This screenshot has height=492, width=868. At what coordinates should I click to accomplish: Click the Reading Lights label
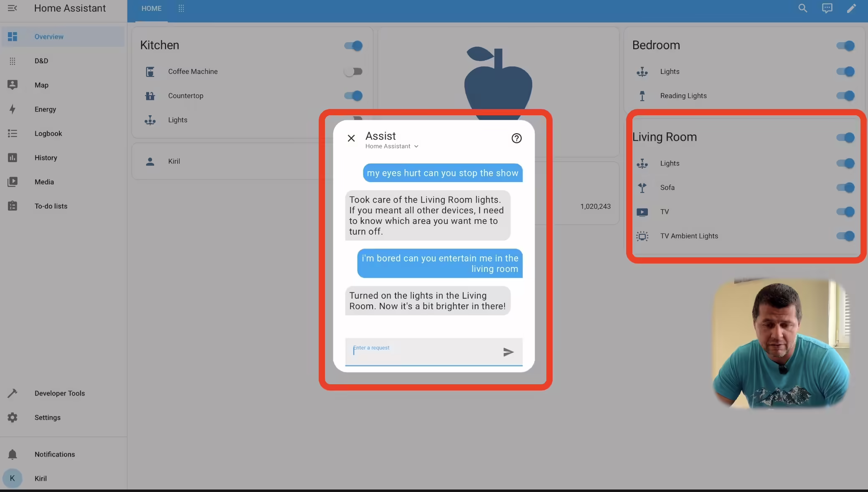(683, 96)
